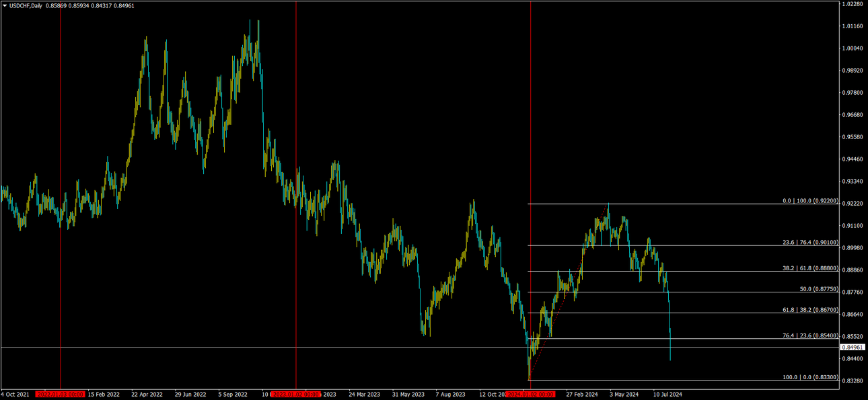Viewport: 868px width, 400px height.
Task: Click the 24 Mar 2023 date label
Action: click(x=364, y=395)
